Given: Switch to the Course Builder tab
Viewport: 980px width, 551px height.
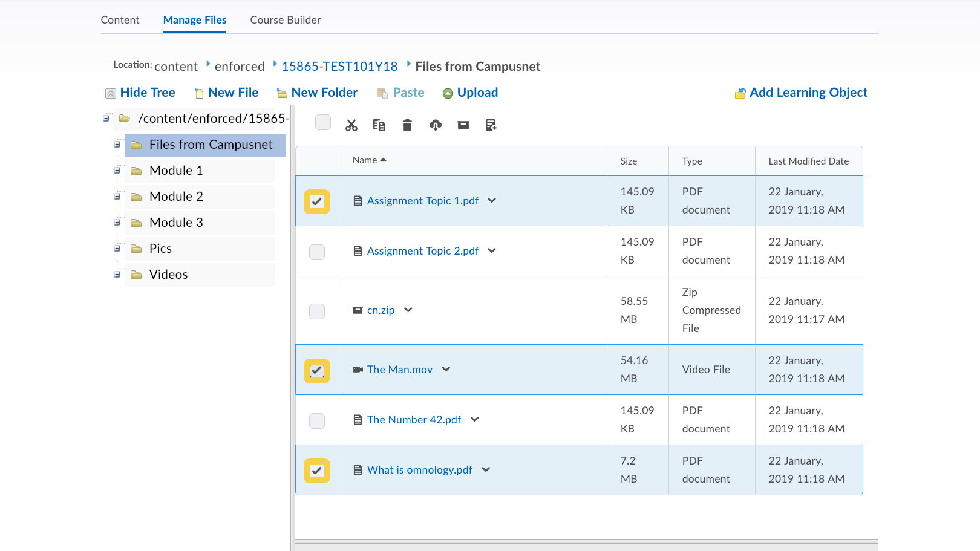Looking at the screenshot, I should [286, 20].
